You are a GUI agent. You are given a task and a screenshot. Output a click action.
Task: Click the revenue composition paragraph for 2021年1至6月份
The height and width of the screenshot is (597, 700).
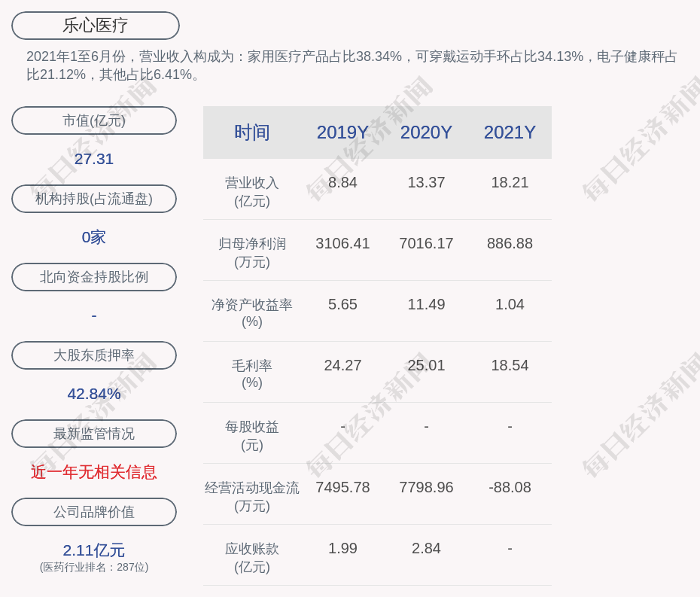click(x=352, y=65)
